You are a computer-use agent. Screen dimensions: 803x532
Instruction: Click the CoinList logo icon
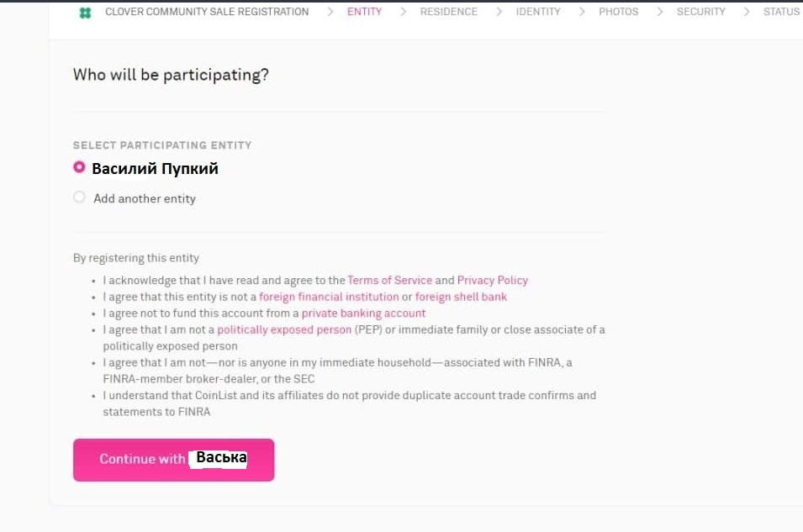83,13
